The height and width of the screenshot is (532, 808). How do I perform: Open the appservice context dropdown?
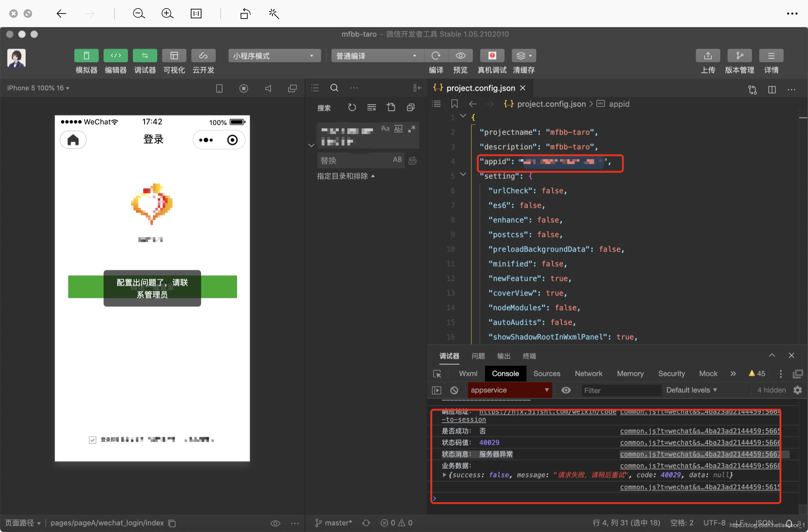tap(509, 390)
